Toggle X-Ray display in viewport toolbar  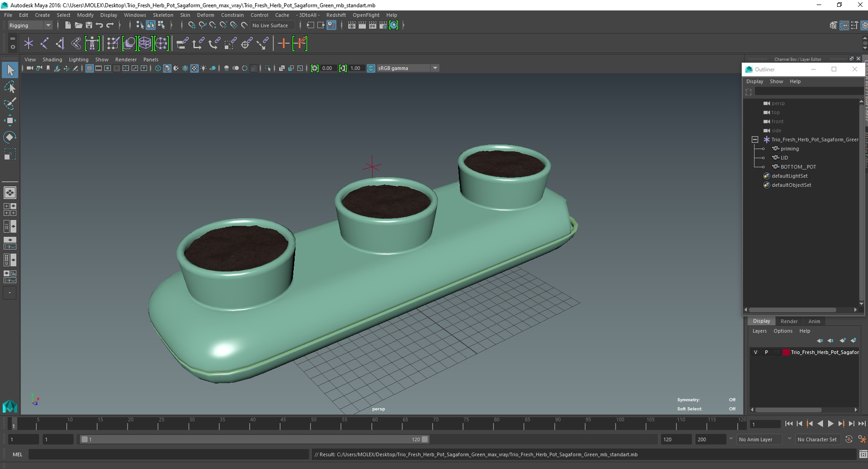click(281, 68)
